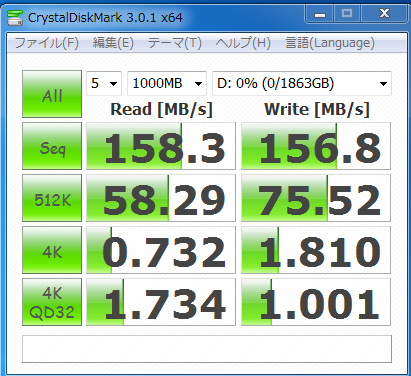Viewport: 411px width, 376px height.
Task: Click the empty comment field at bottom
Action: [207, 349]
